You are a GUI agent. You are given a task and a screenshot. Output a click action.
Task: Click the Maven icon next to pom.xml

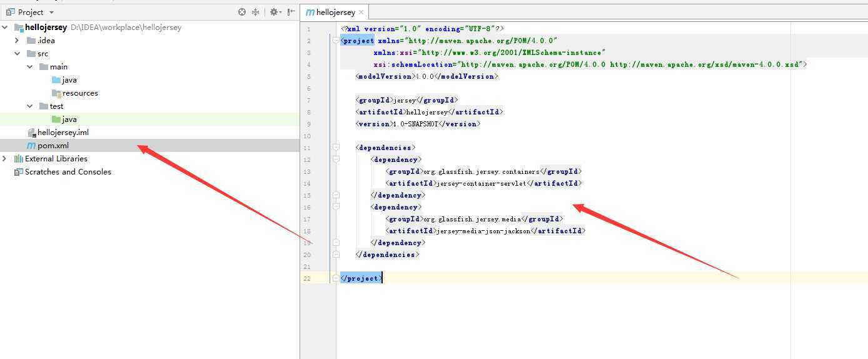tap(31, 146)
